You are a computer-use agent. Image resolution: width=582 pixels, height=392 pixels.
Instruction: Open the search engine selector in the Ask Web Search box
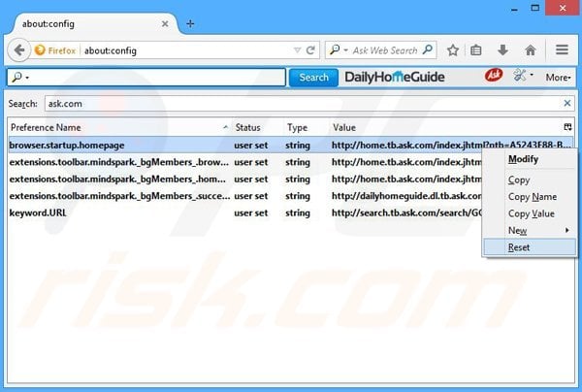click(x=339, y=49)
